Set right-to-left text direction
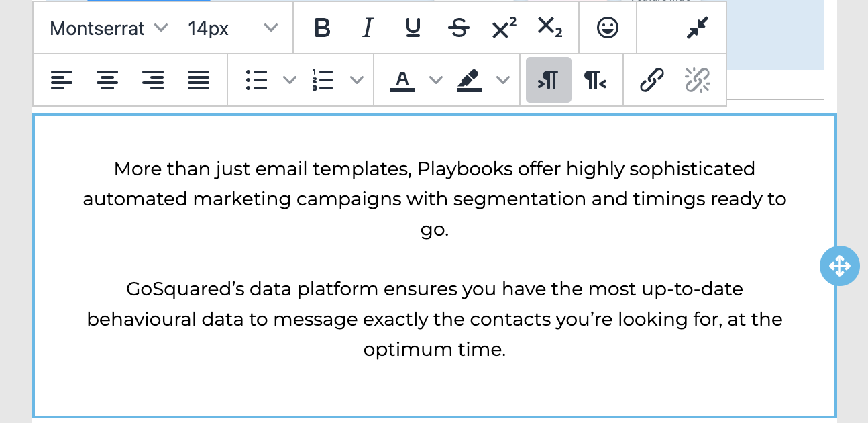 pos(594,81)
